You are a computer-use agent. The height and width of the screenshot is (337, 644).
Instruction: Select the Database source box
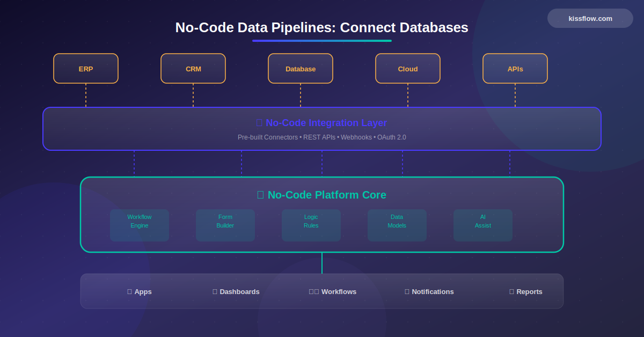click(x=301, y=69)
